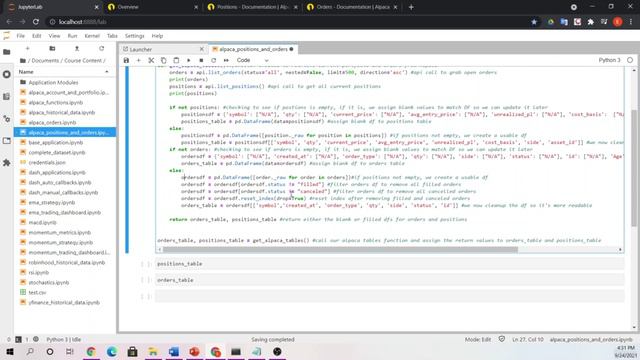Open macd.ipynb notebook
Viewport: 640px width, 360px height.
pos(42,222)
